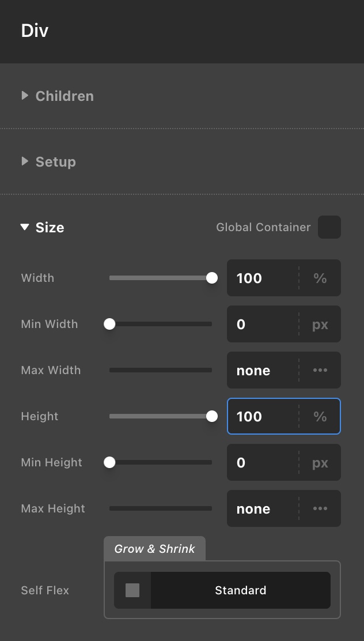Click the Min Height slider handle

pyautogui.click(x=109, y=463)
